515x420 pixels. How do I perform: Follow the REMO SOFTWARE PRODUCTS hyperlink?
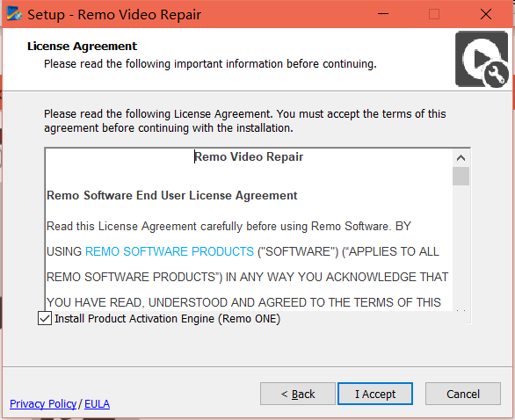(170, 251)
